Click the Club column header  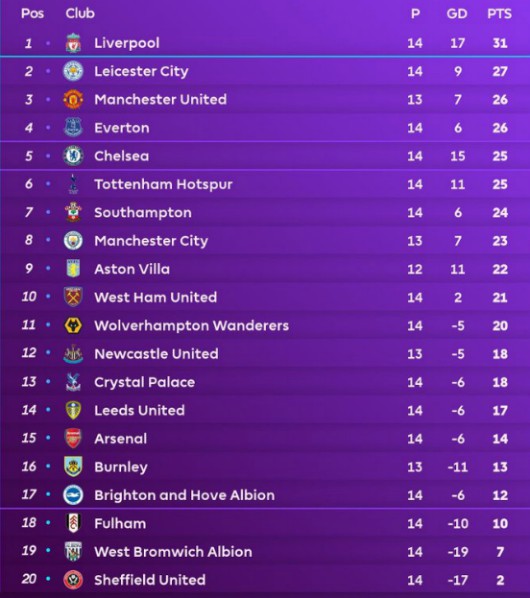pyautogui.click(x=80, y=13)
